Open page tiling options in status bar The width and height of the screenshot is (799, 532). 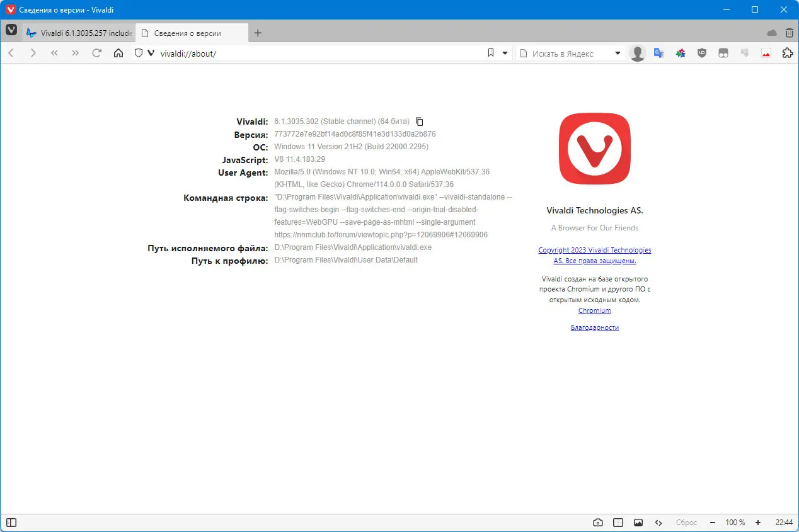click(618, 523)
